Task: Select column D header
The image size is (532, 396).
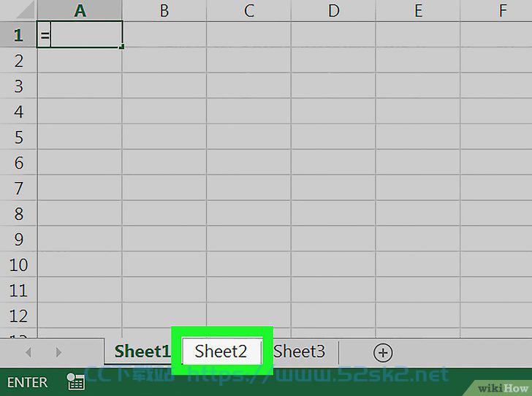Action: pos(333,10)
